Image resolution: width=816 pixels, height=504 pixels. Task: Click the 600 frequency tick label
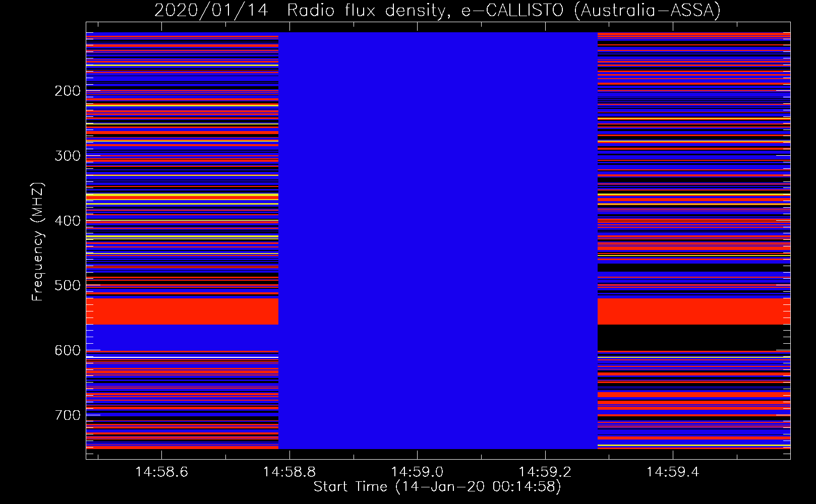click(68, 350)
